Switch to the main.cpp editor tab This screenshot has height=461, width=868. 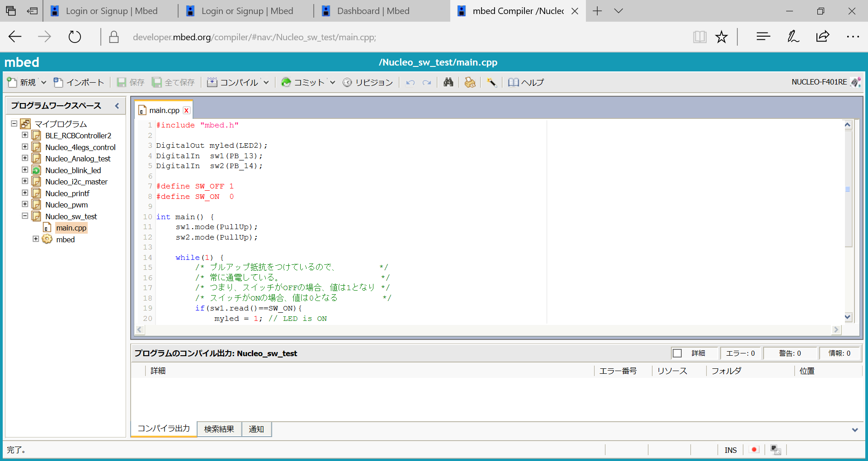pos(164,110)
